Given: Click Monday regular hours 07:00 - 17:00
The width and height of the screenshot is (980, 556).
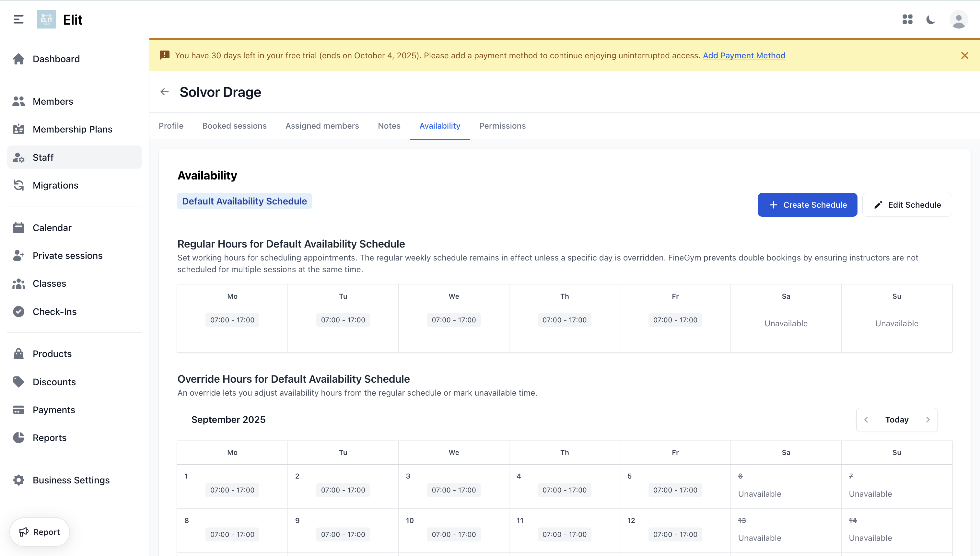Looking at the screenshot, I should tap(232, 320).
